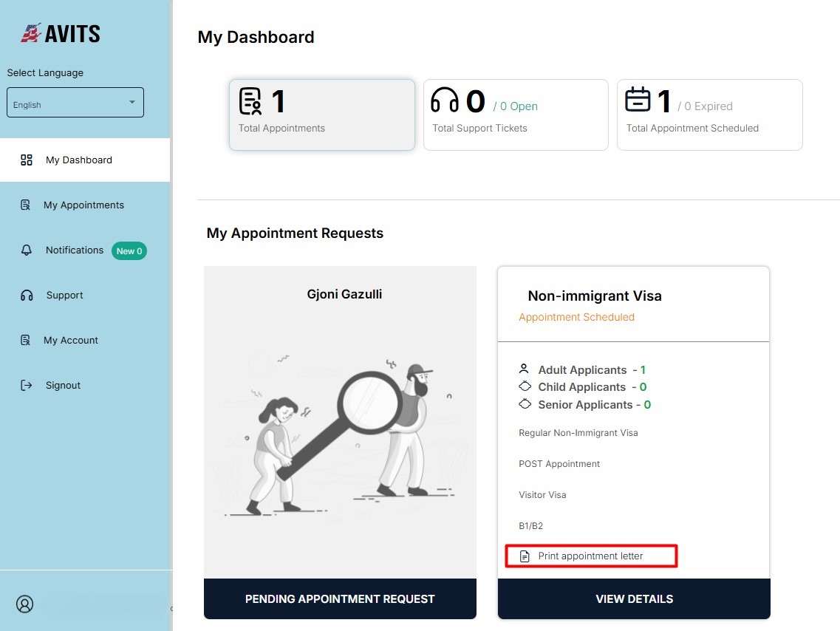Select the My Appointments sidebar icon
This screenshot has height=631, width=840.
(27, 205)
